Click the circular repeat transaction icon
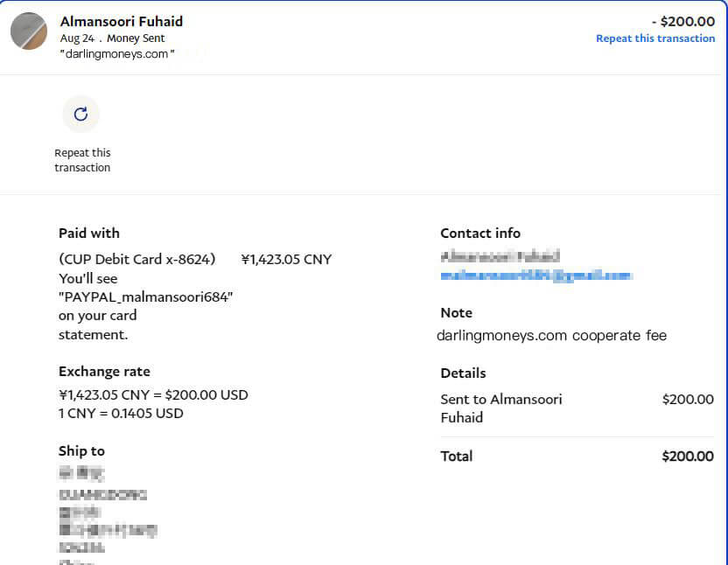The image size is (728, 565). pos(80,114)
